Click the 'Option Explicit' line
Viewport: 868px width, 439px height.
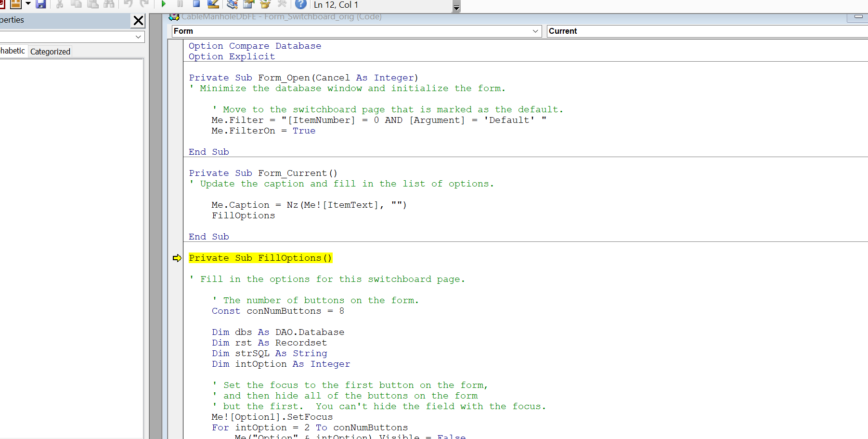[232, 56]
